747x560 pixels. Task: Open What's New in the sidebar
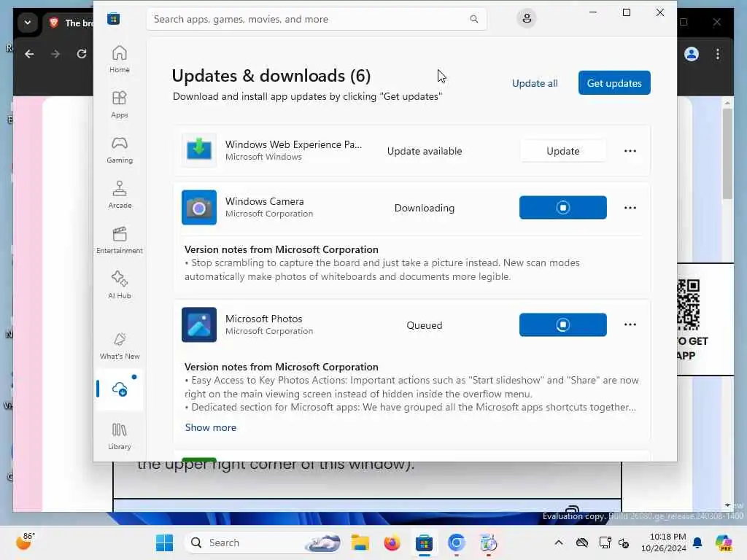119,346
